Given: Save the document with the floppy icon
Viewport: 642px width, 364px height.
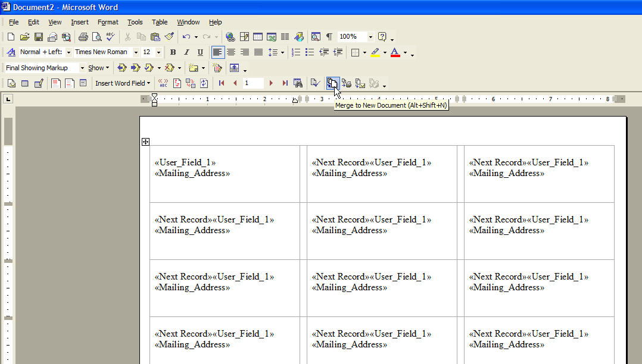Looking at the screenshot, I should [39, 37].
